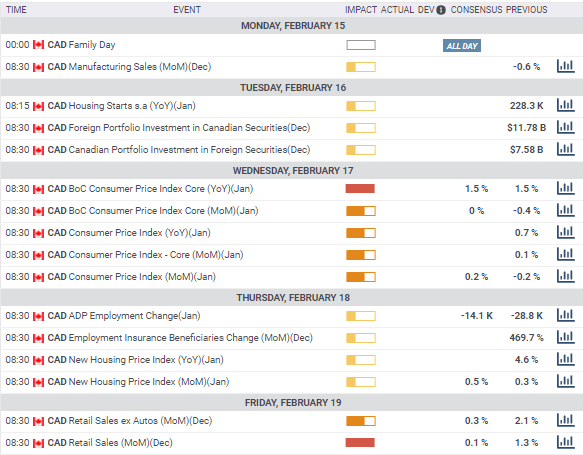Click the ALL DAY badge
Viewport: 583px width, 455px height.
point(462,46)
